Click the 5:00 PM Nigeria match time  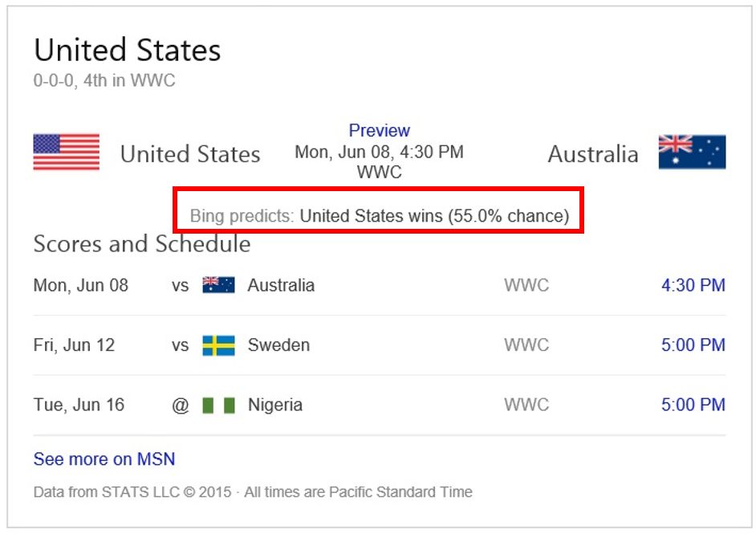(x=693, y=405)
